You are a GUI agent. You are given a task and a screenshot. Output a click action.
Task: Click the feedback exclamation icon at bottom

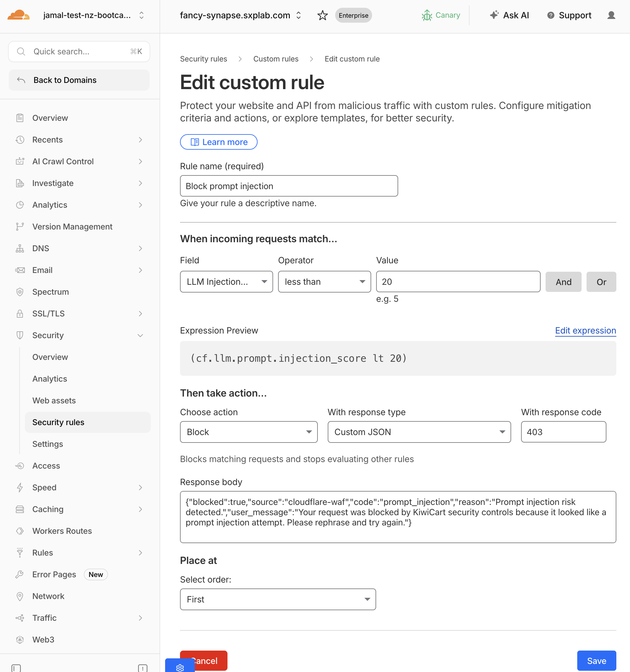tap(142, 668)
